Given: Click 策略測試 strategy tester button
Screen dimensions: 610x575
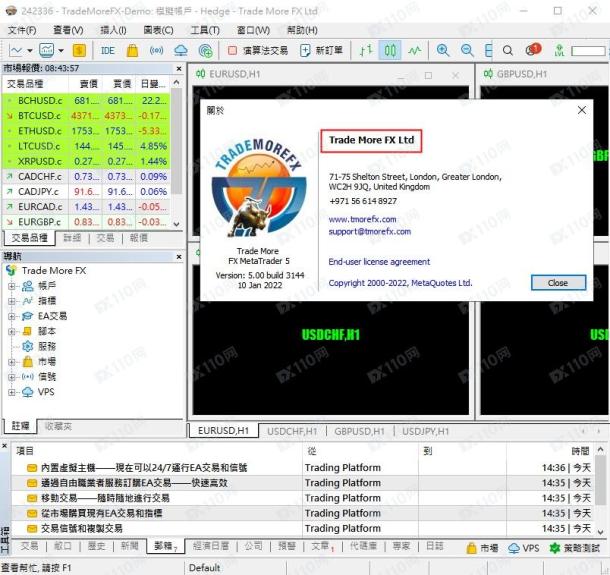Looking at the screenshot, I should [x=574, y=548].
